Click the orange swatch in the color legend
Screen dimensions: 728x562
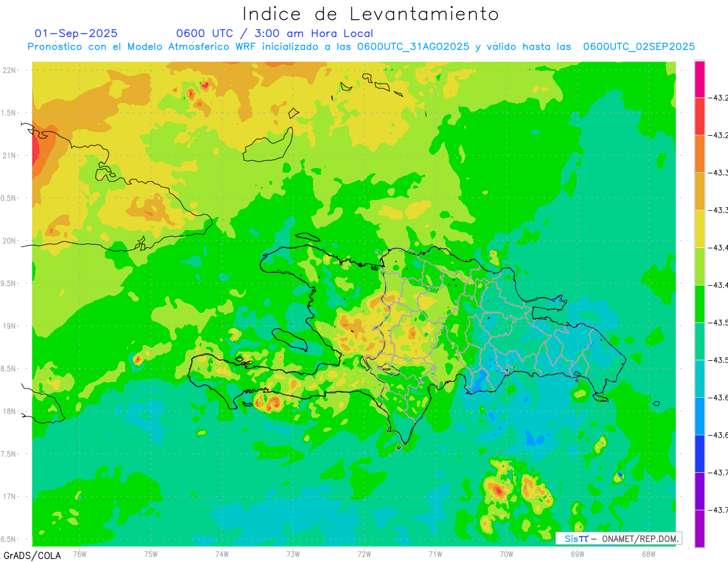click(x=699, y=153)
